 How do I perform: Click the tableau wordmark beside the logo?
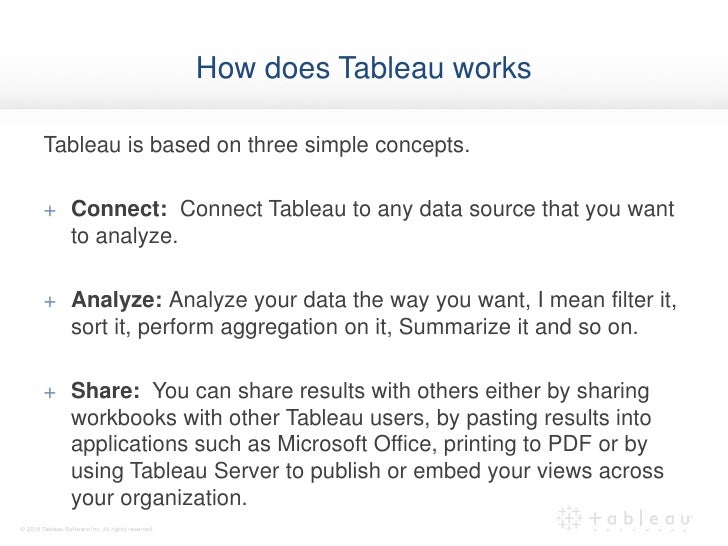[x=640, y=518]
